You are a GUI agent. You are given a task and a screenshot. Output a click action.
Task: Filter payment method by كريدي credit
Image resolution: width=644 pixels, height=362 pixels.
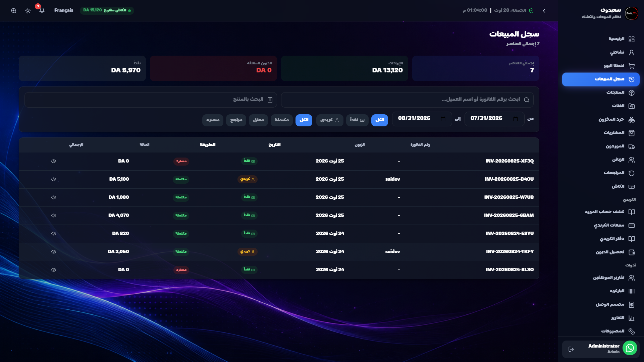pyautogui.click(x=330, y=120)
